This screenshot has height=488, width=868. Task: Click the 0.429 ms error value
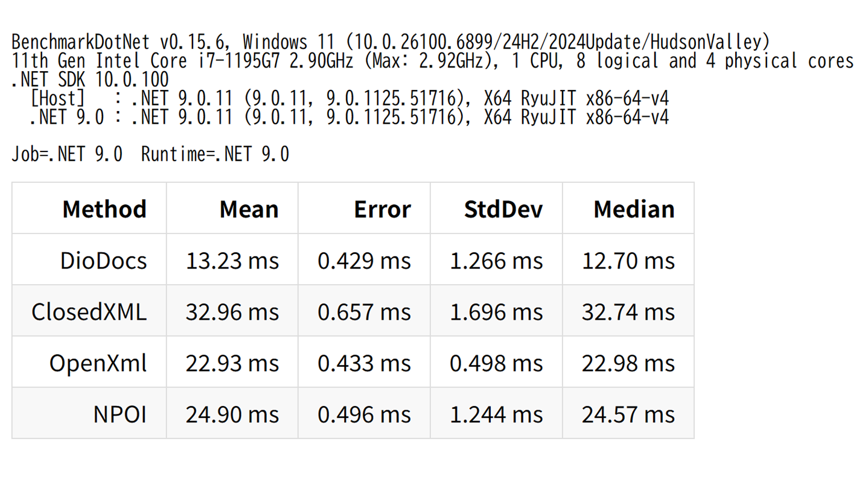pyautogui.click(x=364, y=260)
